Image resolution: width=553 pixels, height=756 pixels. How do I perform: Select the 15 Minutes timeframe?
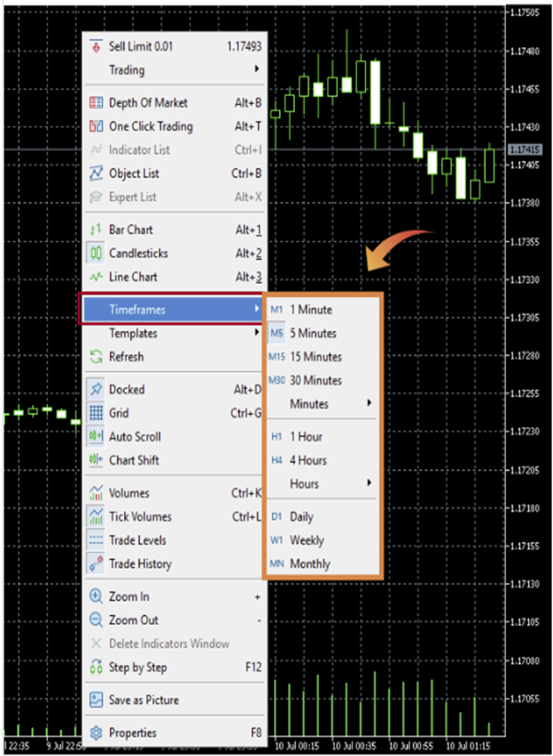pyautogui.click(x=315, y=357)
